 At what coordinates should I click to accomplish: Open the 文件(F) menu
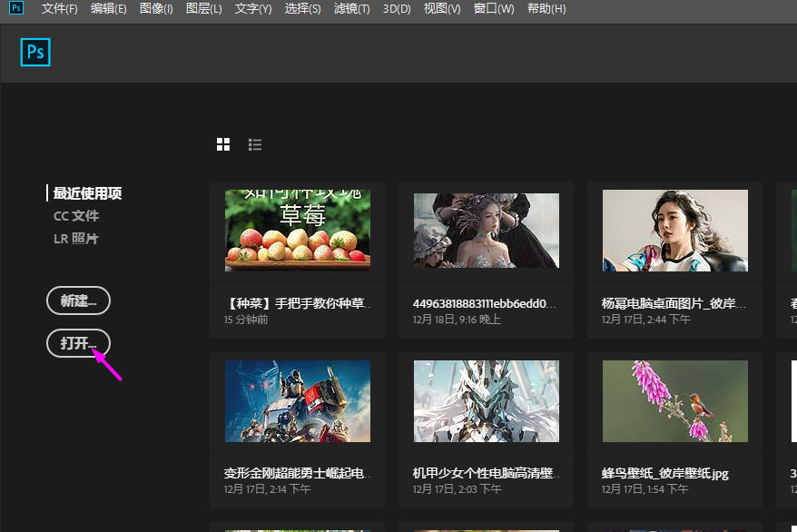pyautogui.click(x=59, y=9)
